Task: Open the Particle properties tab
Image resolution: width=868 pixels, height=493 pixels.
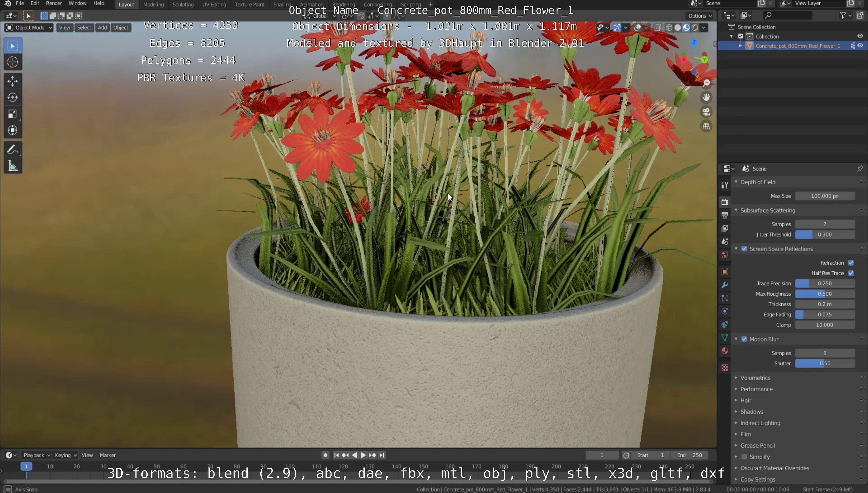Action: (724, 298)
